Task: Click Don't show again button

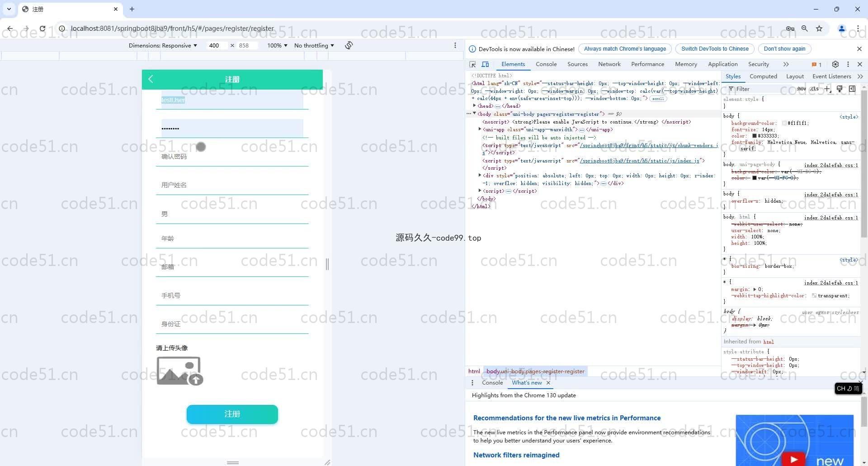Action: point(784,49)
